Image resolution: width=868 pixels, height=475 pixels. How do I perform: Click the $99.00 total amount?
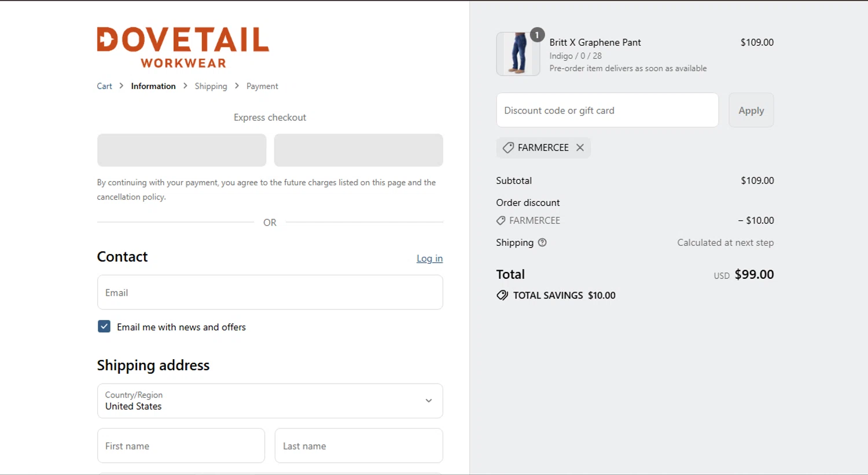point(754,274)
